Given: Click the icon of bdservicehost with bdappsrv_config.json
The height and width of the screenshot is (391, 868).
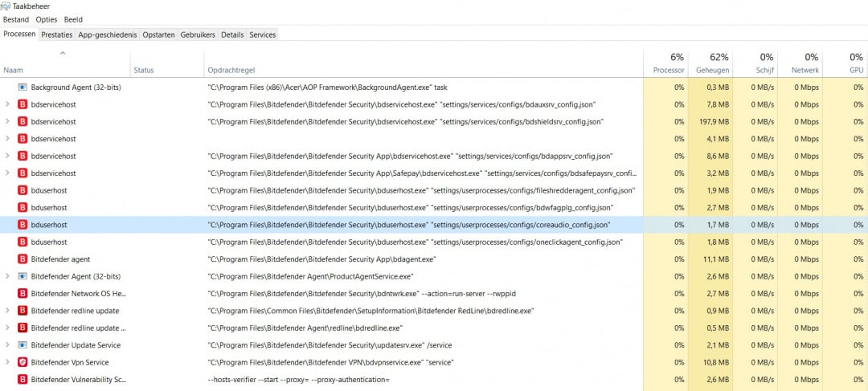Looking at the screenshot, I should 23,156.
